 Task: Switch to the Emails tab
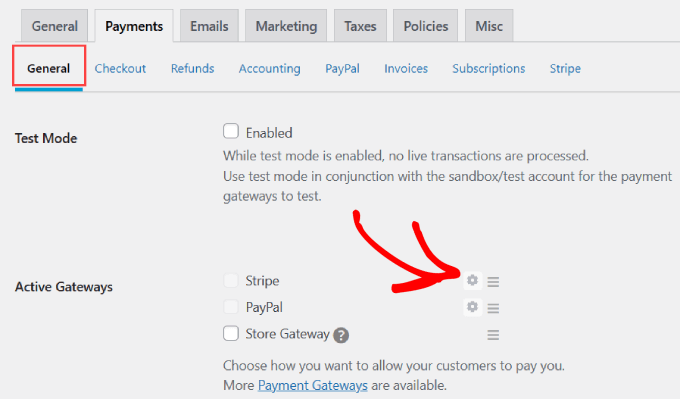click(209, 26)
